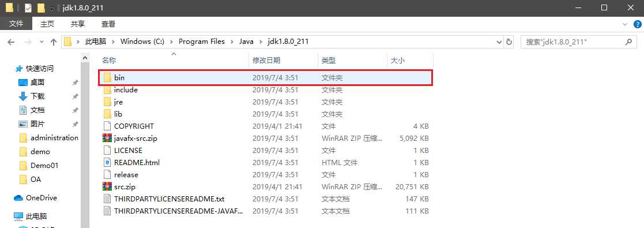The image size is (644, 228).
Task: Open Quick Access Toolbar customize dropdown
Action: point(51,9)
